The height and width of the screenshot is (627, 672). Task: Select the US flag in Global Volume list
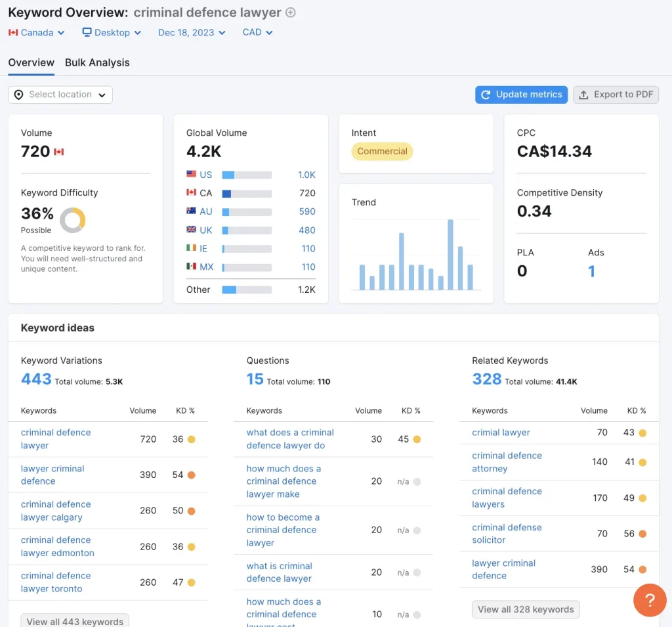pos(189,175)
